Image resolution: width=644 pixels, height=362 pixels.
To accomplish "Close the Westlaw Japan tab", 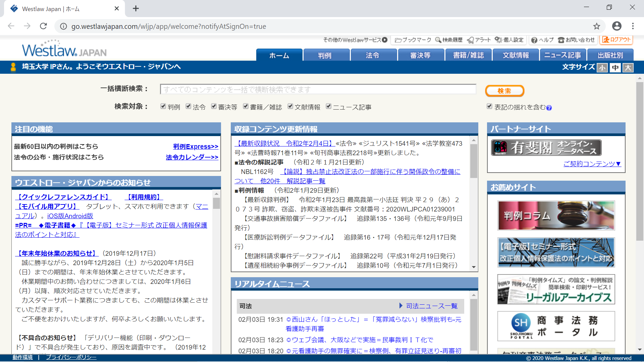I will (117, 8).
